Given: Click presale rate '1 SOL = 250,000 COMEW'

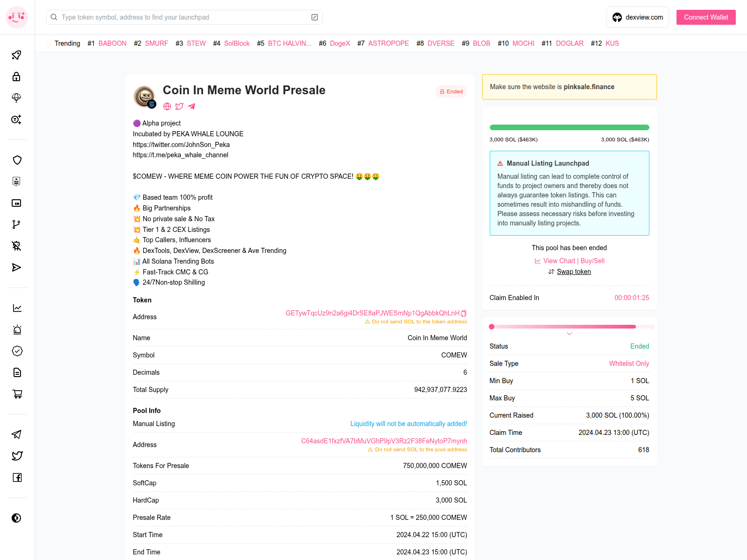Looking at the screenshot, I should [429, 518].
